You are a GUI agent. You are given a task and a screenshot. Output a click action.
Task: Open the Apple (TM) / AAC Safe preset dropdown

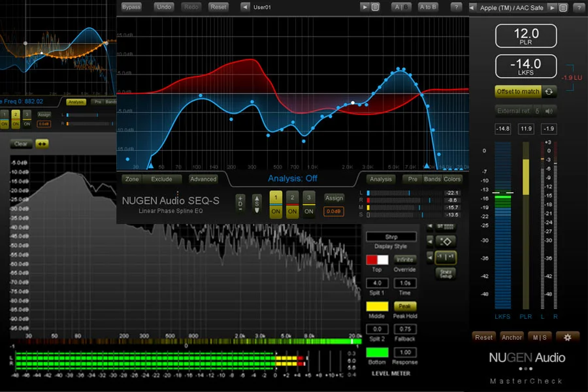pos(512,8)
